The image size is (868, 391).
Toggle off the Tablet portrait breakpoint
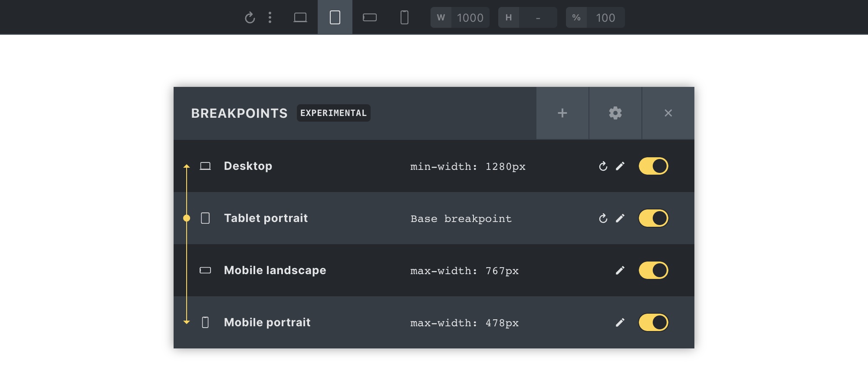pos(654,218)
